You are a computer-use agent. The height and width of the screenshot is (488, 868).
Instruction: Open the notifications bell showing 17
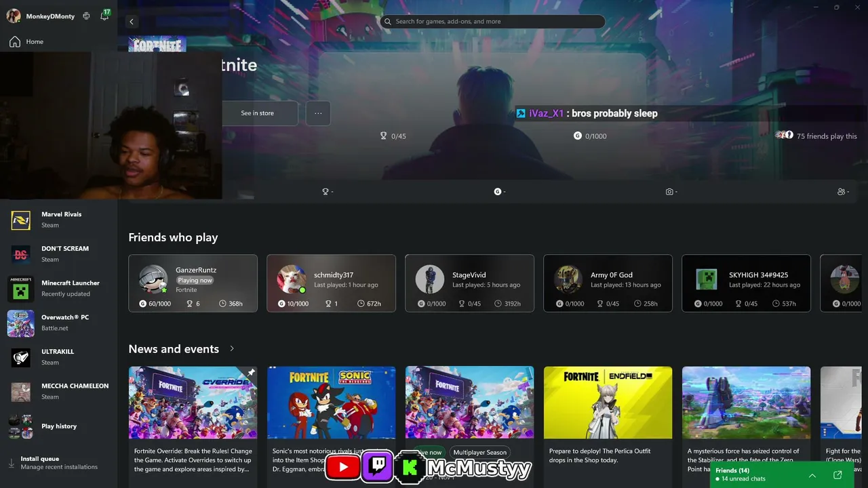[x=104, y=16]
